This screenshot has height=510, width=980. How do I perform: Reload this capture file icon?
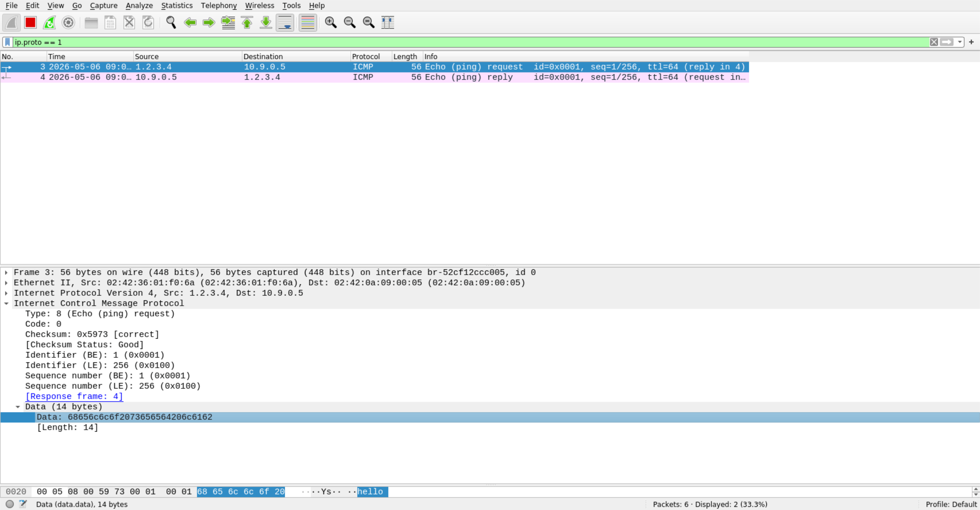pyautogui.click(x=148, y=23)
